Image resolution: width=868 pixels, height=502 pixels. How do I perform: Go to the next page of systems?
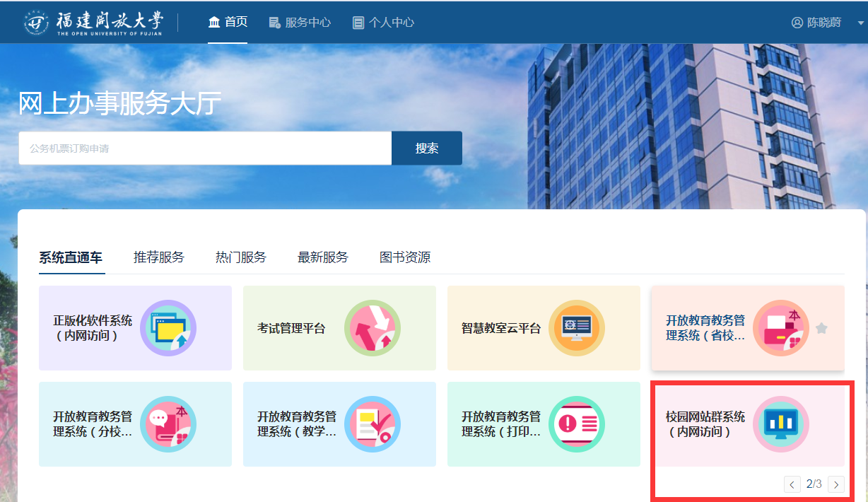point(836,484)
